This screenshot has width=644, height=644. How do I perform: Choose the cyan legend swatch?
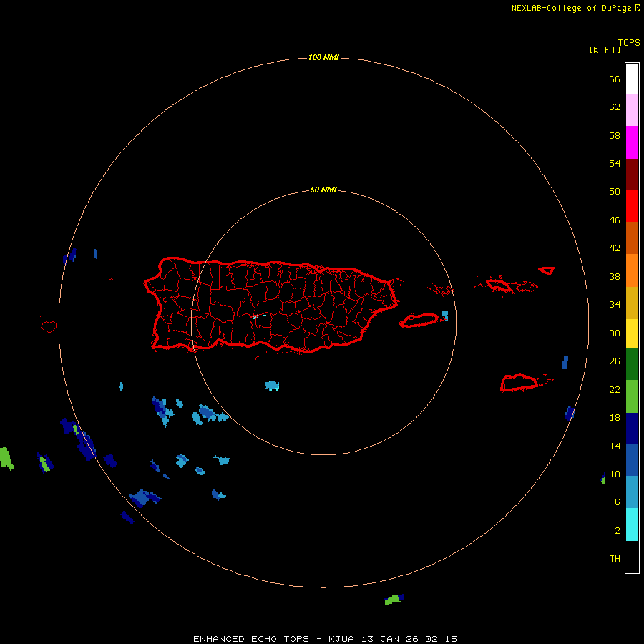[x=632, y=524]
